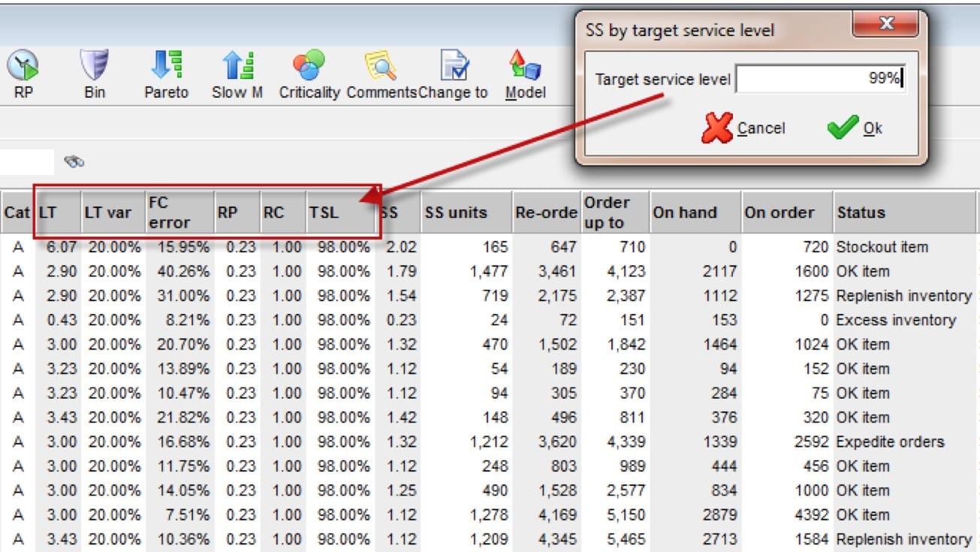The height and width of the screenshot is (552, 980).
Task: Sort by the RC column header
Action: click(283, 213)
